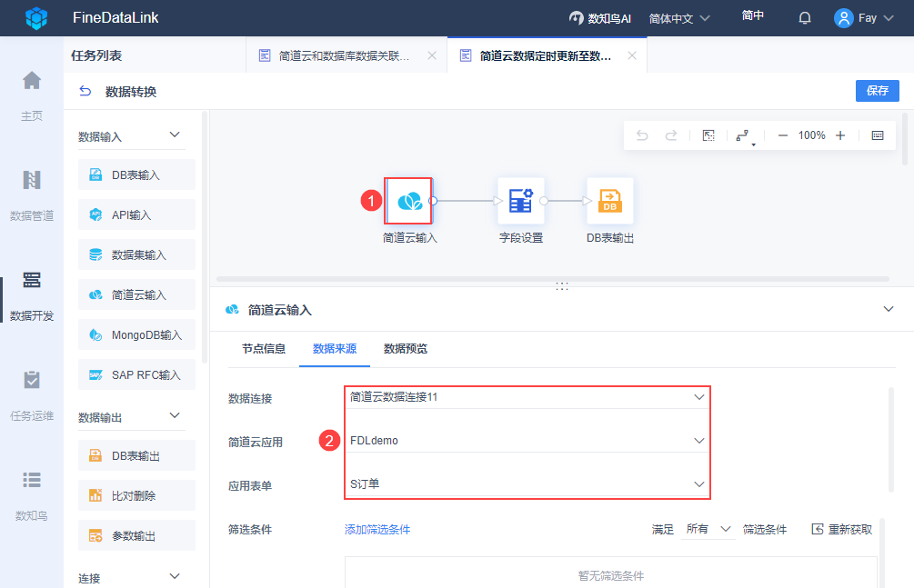Pick MongoDB输入 from the operator list
Image resolution: width=914 pixels, height=588 pixels.
click(x=136, y=334)
